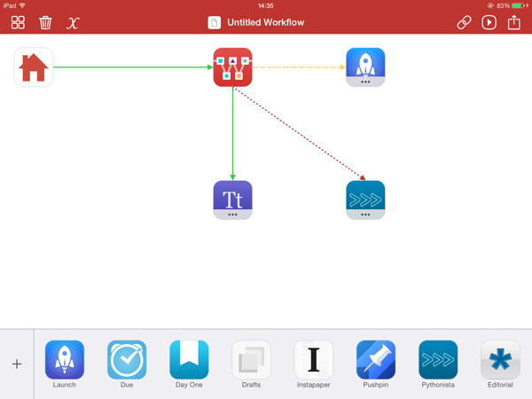This screenshot has width=532, height=399.
Task: Add a new action with the plus button
Action: tap(17, 364)
